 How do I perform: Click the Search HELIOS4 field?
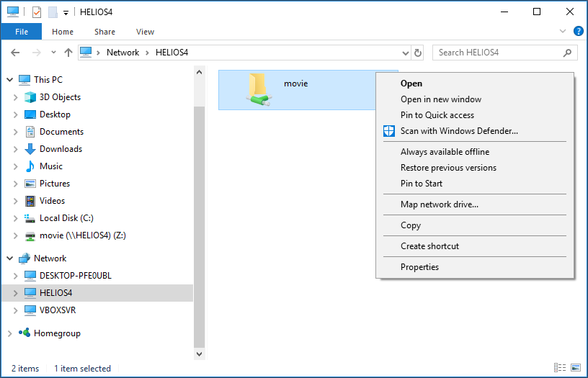(x=505, y=53)
